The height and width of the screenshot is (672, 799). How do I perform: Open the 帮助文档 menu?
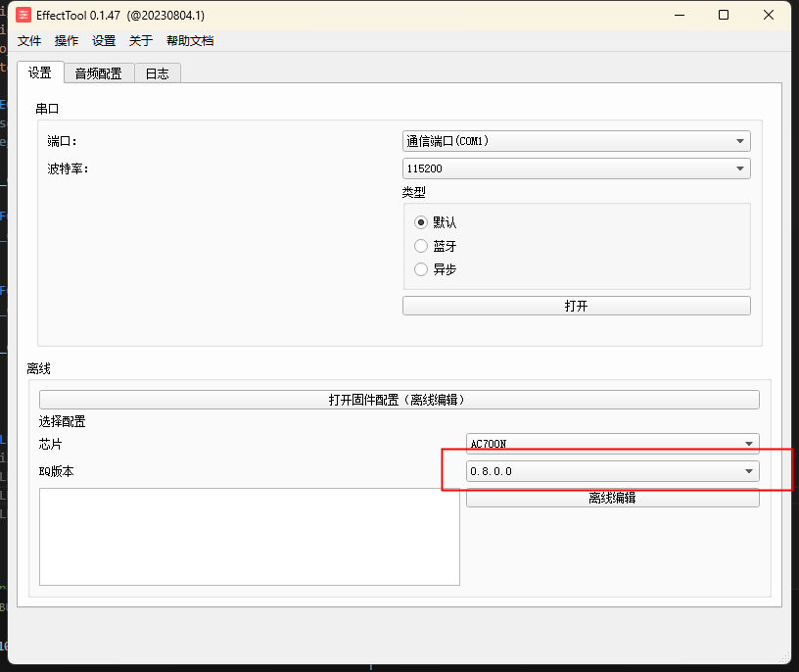(x=190, y=41)
